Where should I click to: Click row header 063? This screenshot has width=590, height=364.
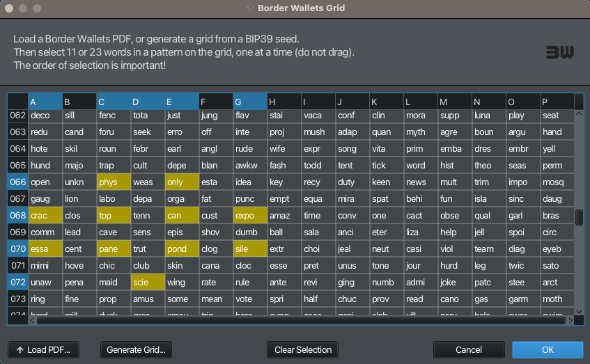point(17,132)
